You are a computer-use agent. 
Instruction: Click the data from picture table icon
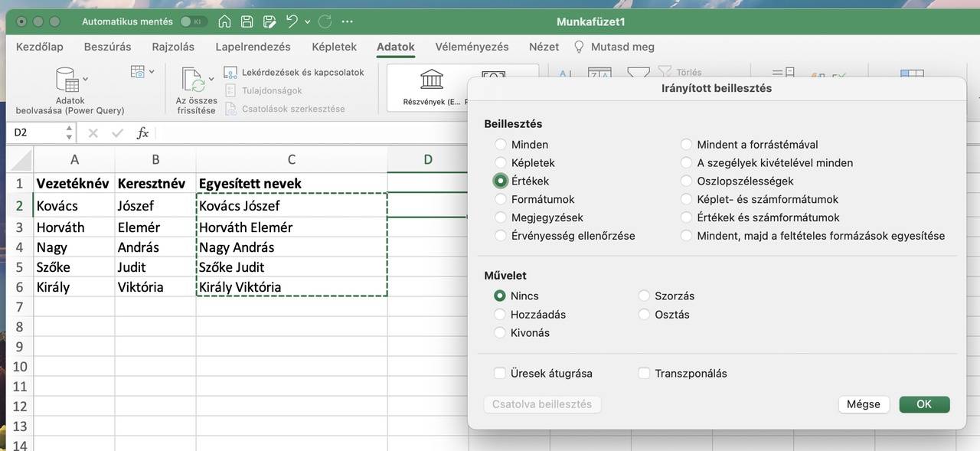click(x=138, y=72)
